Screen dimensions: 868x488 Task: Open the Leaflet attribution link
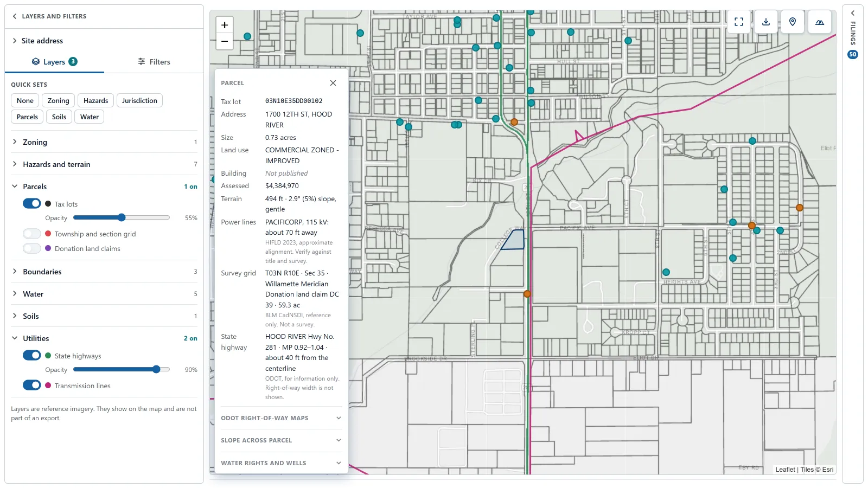[x=785, y=470]
